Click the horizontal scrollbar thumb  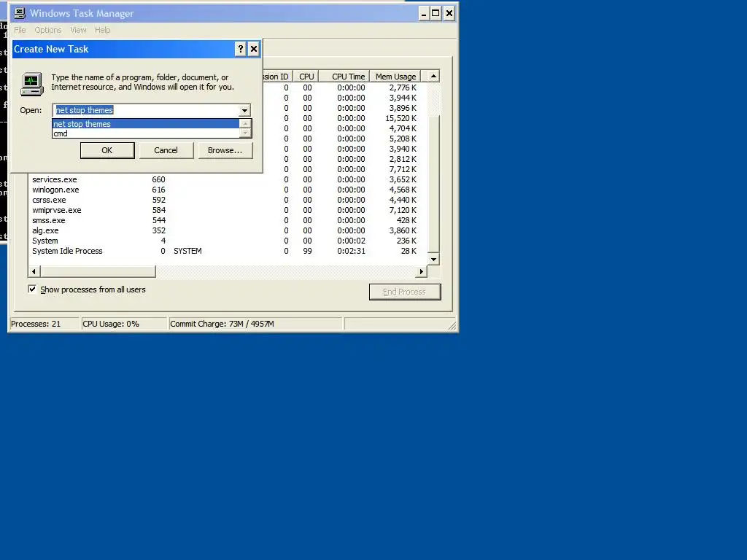(98, 271)
